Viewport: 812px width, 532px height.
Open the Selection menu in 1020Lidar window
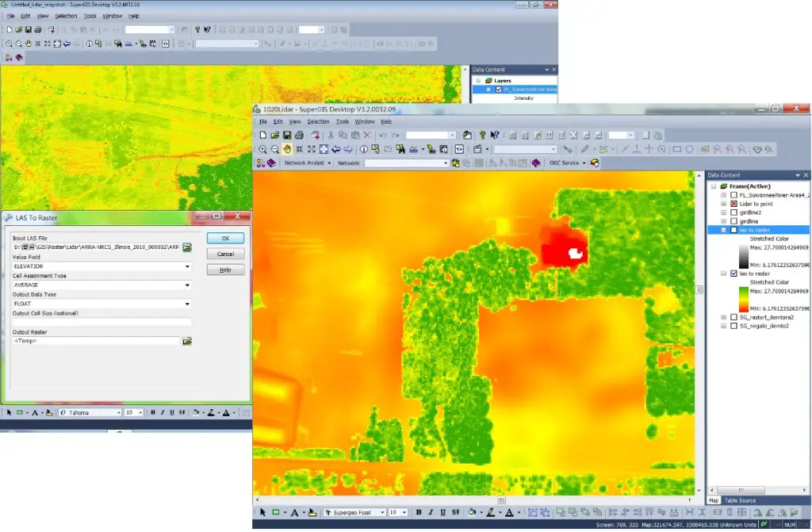(x=318, y=122)
